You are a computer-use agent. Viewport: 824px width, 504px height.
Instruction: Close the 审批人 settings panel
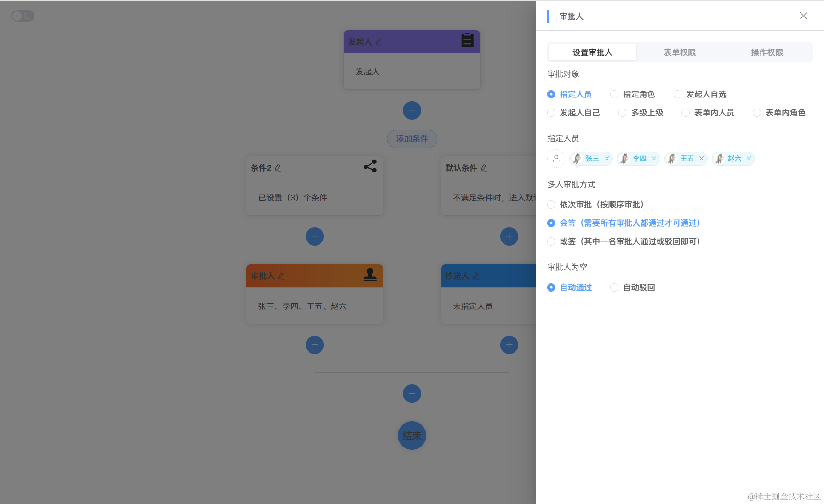click(803, 16)
